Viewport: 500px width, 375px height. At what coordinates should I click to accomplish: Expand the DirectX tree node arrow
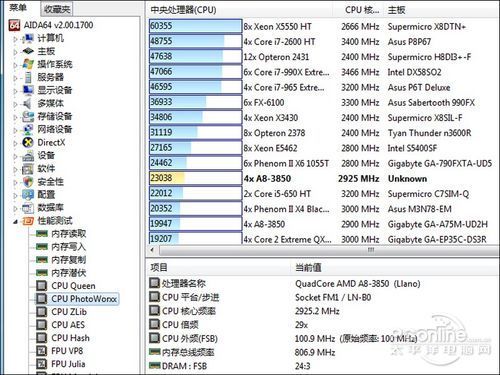point(15,143)
